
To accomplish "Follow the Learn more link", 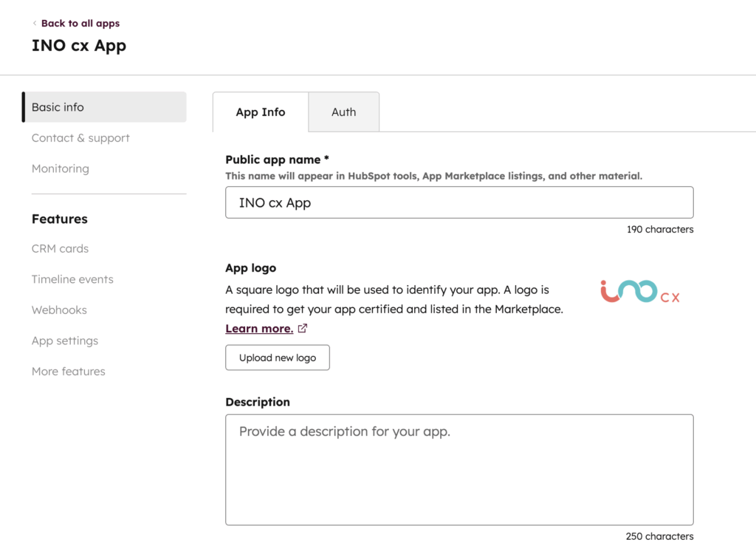I will (259, 329).
